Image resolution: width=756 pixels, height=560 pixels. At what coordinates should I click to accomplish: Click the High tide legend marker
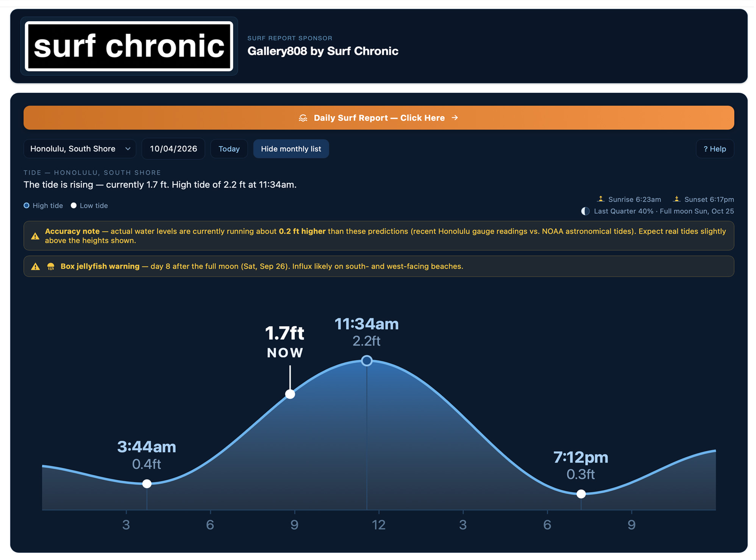click(27, 205)
